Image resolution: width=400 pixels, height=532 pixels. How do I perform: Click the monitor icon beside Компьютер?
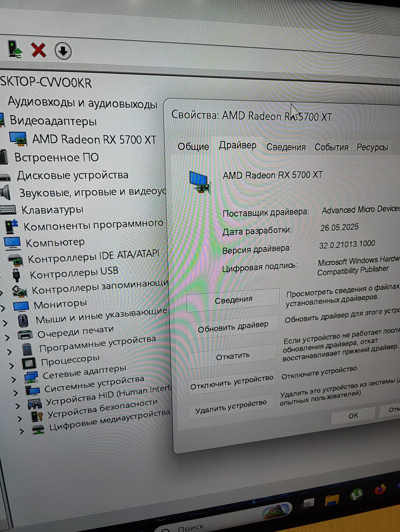click(x=12, y=243)
